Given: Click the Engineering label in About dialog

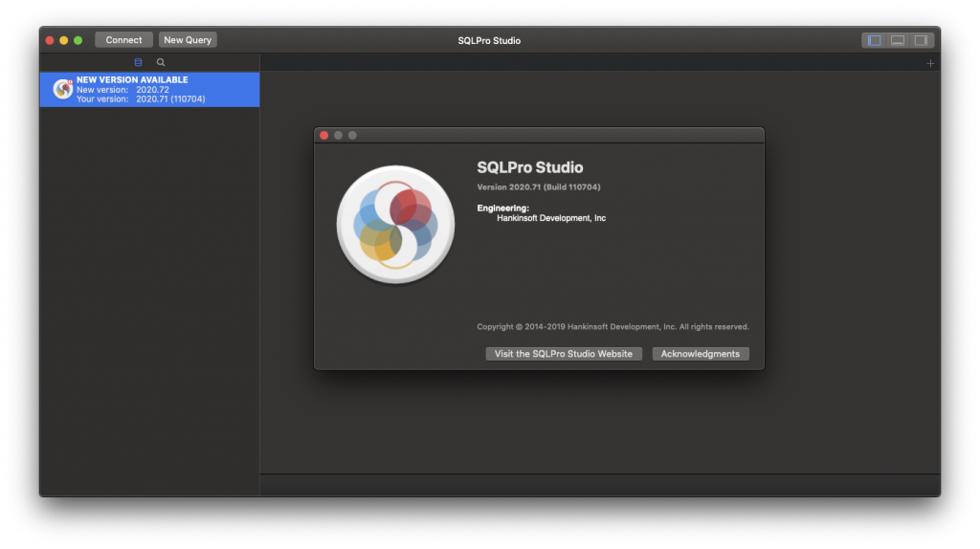Looking at the screenshot, I should [502, 208].
